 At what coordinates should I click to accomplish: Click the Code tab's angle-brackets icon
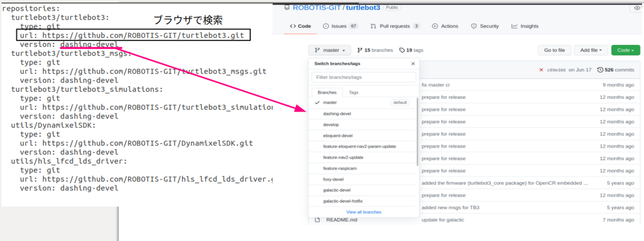click(292, 26)
